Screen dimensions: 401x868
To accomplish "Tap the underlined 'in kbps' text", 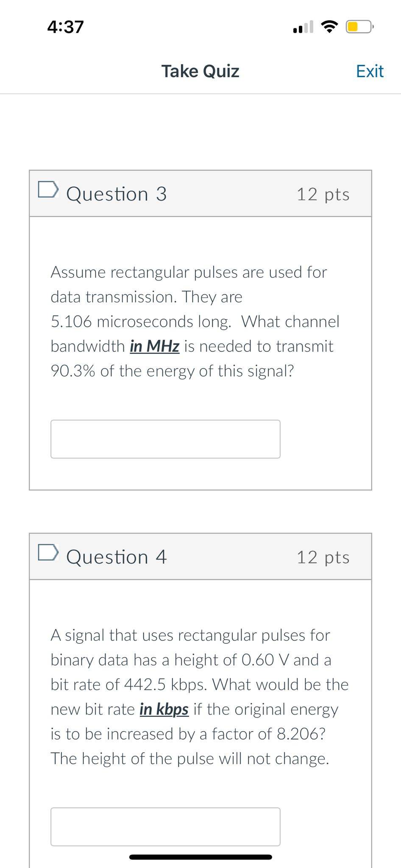I will click(164, 709).
